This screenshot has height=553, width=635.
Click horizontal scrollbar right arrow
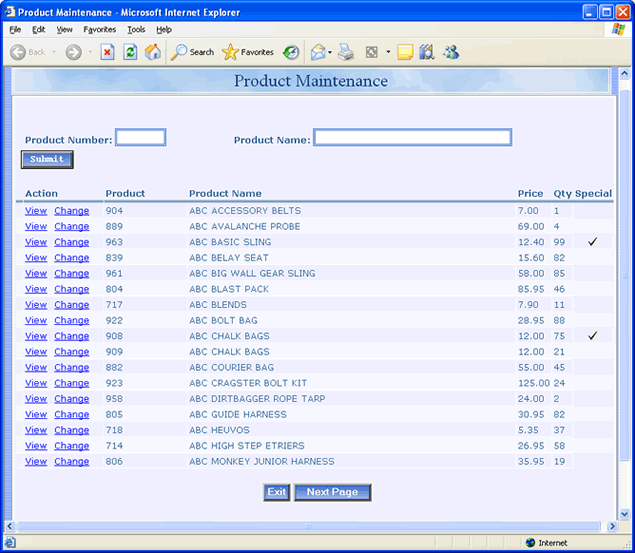tap(612, 526)
